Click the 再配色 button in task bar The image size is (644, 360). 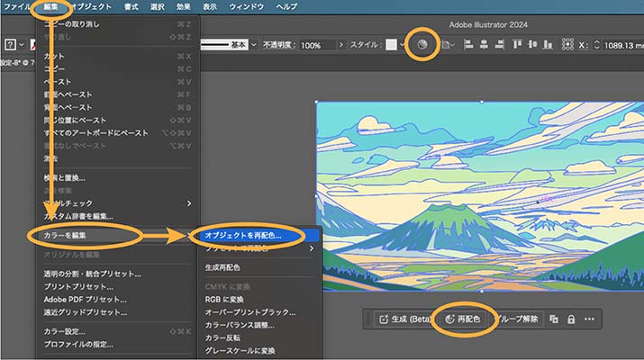463,319
